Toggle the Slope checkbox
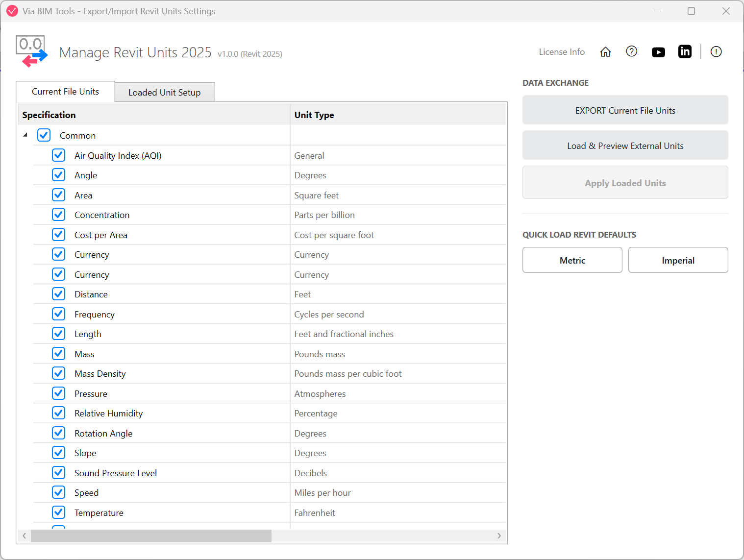The height and width of the screenshot is (560, 744). pos(58,453)
